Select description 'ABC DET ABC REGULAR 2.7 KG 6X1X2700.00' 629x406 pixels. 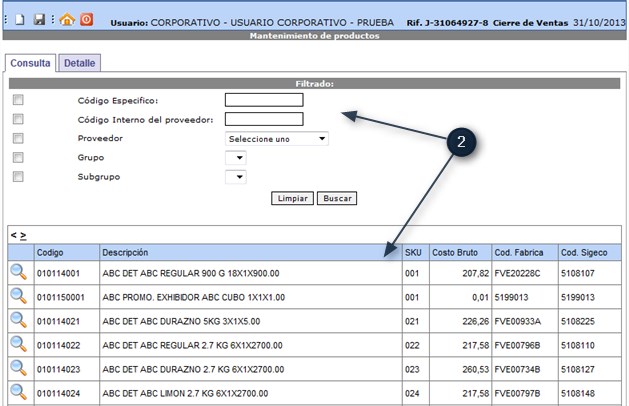point(193,345)
